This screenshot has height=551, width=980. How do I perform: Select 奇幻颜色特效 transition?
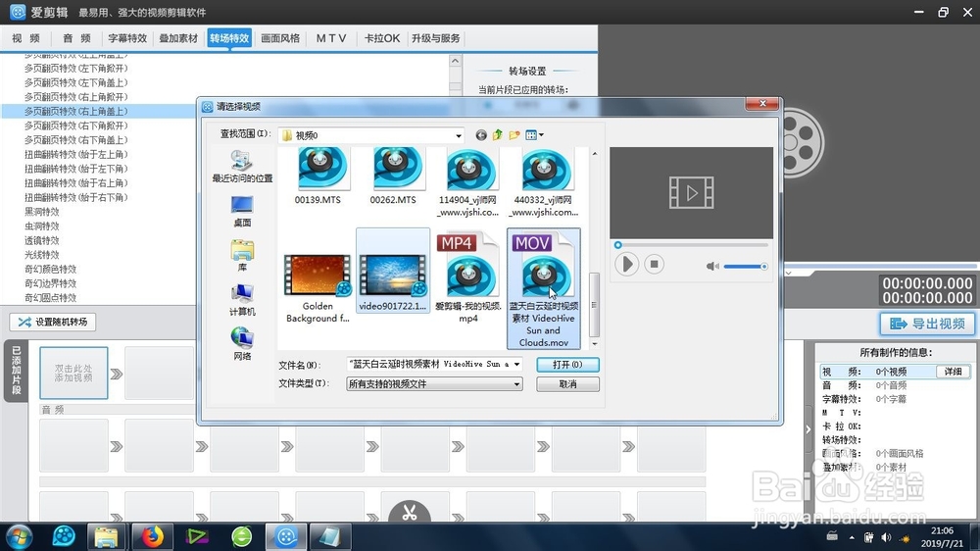tap(51, 270)
